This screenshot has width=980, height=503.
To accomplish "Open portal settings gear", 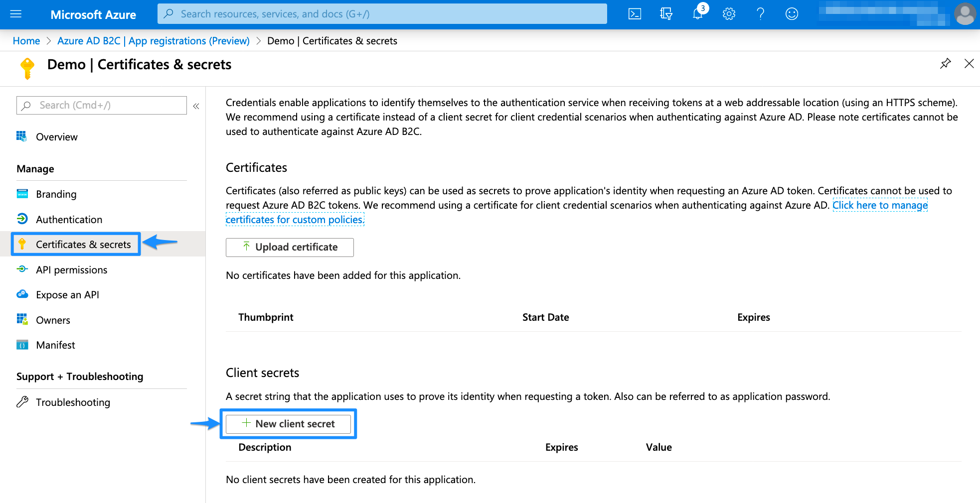I will click(728, 13).
